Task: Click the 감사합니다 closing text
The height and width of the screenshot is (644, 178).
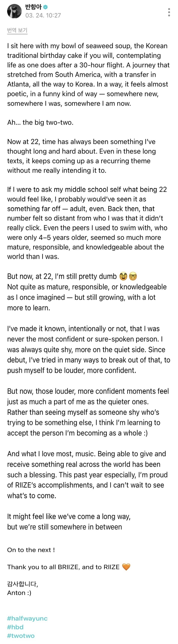Action: point(23,584)
